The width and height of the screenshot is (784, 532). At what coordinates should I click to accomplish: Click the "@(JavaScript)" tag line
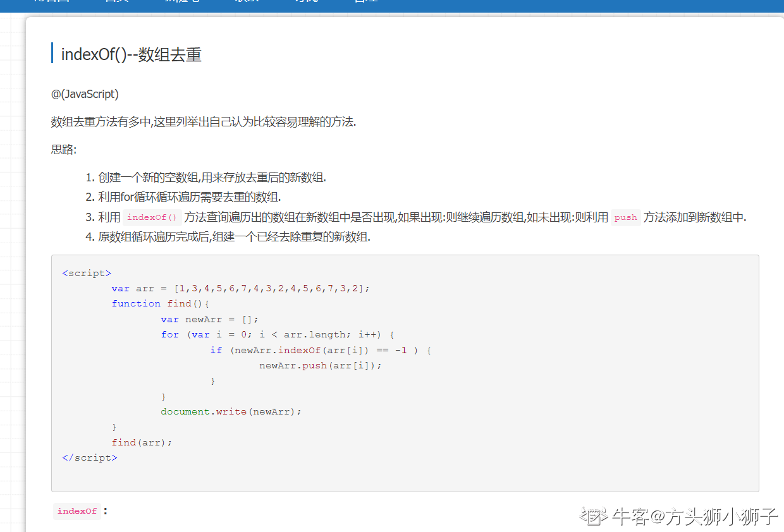coord(85,94)
